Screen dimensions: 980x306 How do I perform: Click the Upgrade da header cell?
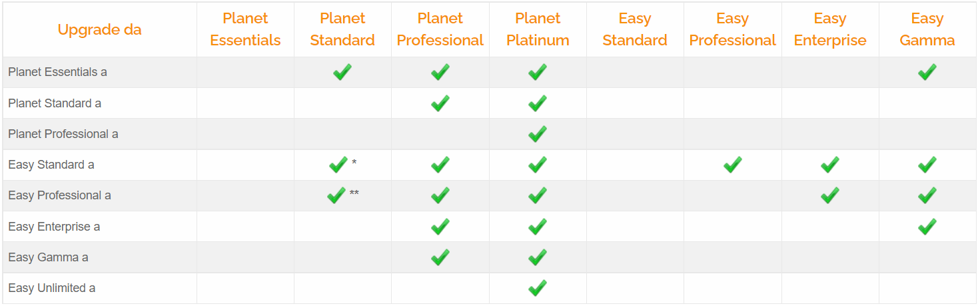tap(100, 29)
